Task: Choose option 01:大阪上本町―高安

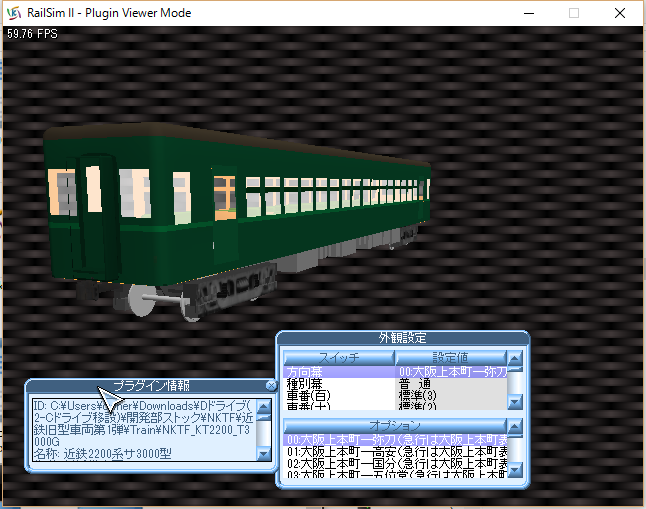Action: point(396,452)
